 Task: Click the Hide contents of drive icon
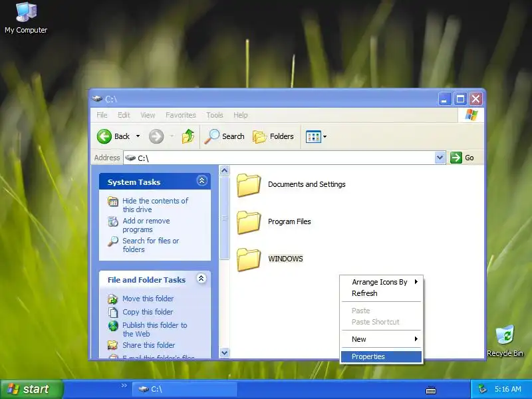112,201
